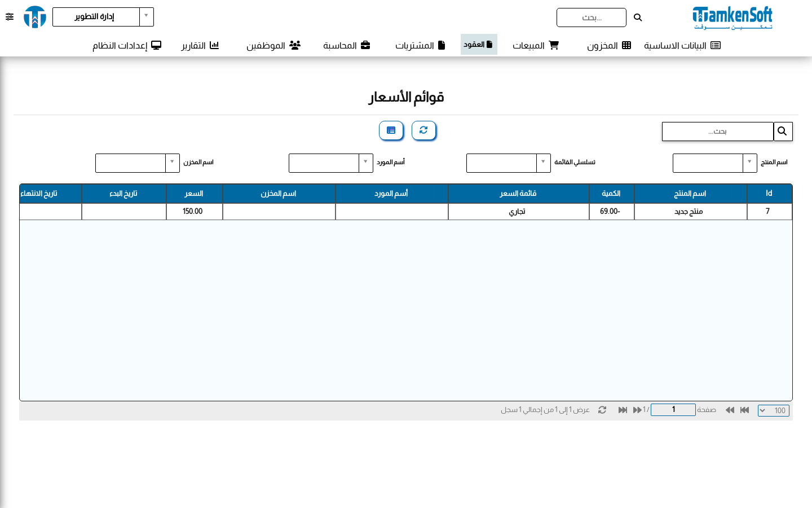Expand the اسم المنتج filter dropdown
Viewport: 812px width, 508px height.
(750, 163)
